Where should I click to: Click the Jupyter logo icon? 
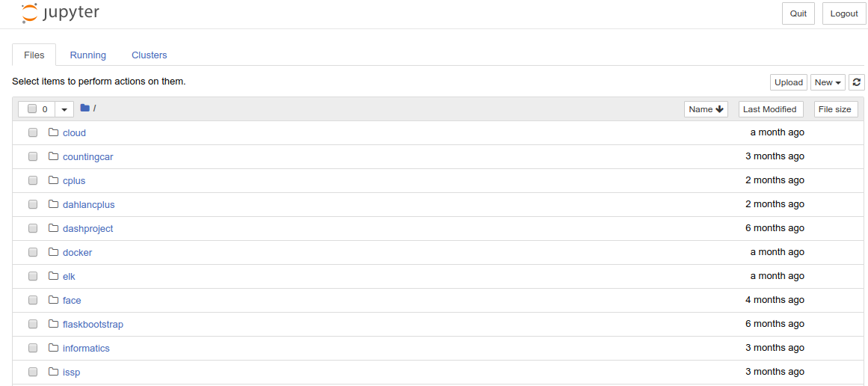tap(29, 13)
